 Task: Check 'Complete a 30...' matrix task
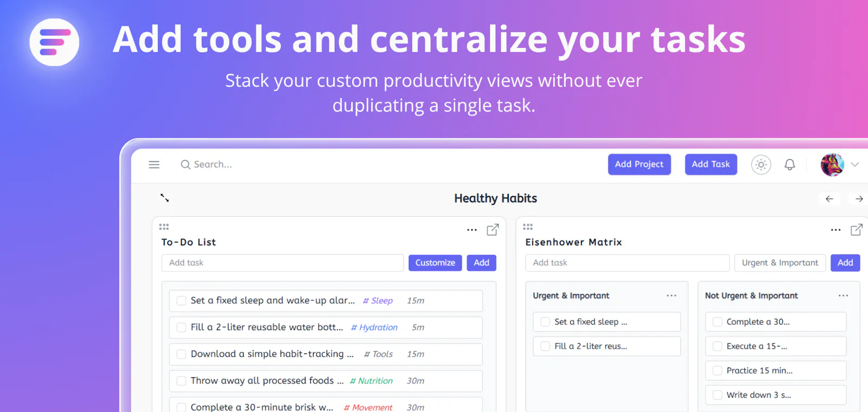(717, 322)
